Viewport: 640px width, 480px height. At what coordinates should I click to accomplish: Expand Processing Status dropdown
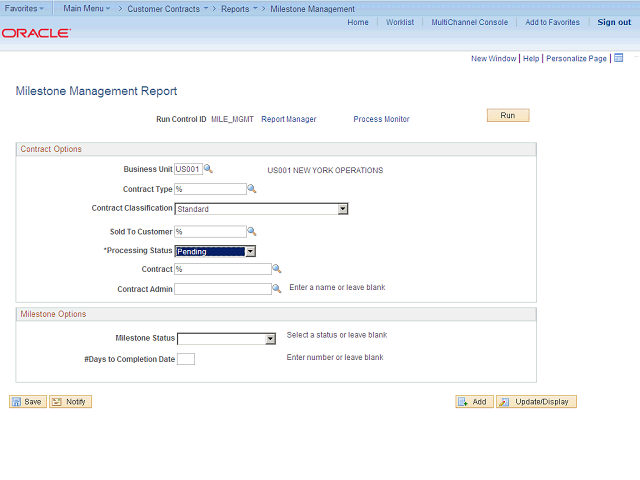tap(251, 251)
